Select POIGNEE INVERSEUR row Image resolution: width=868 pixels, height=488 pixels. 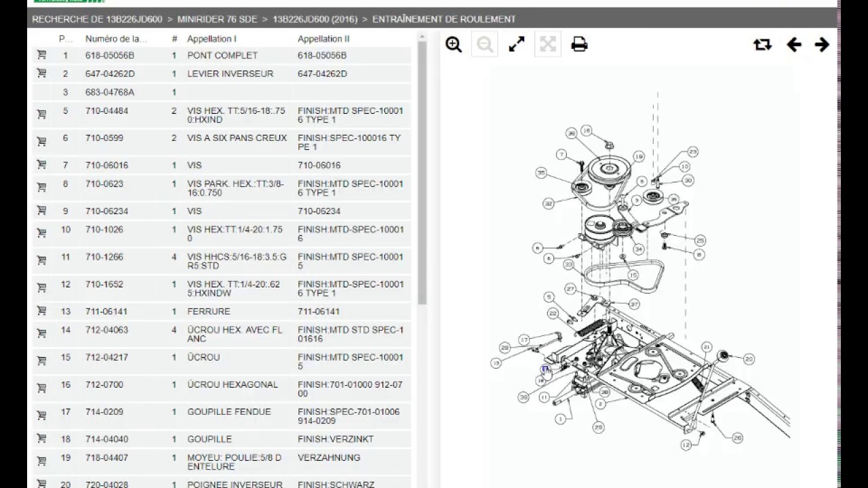(221, 483)
